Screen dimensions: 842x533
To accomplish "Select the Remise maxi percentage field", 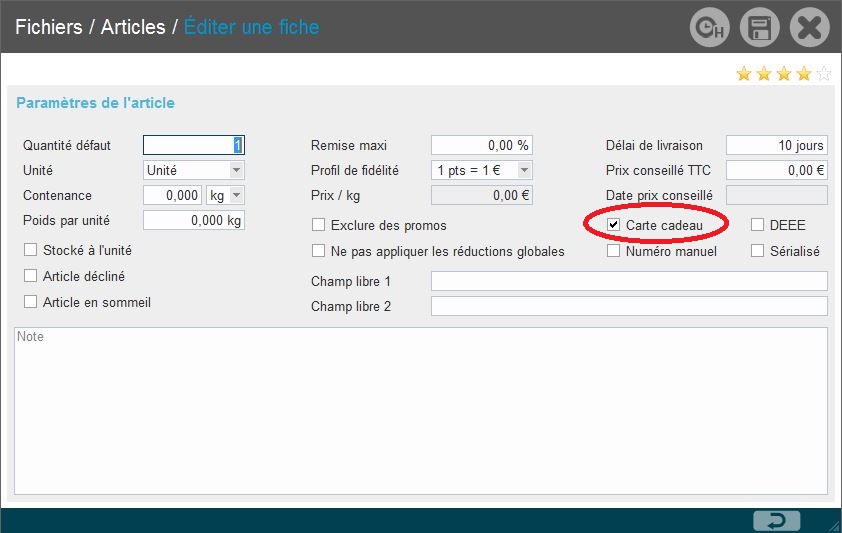I will click(x=482, y=145).
